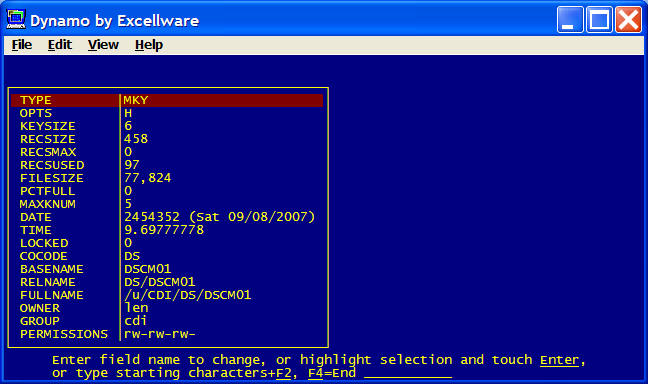Click the 77,824 file size value
The height and width of the screenshot is (384, 648).
point(148,178)
